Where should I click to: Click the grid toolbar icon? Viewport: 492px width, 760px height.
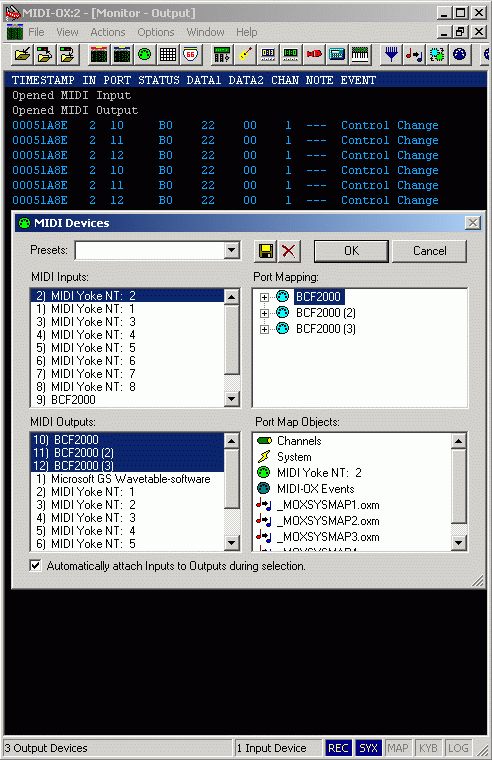click(168, 54)
